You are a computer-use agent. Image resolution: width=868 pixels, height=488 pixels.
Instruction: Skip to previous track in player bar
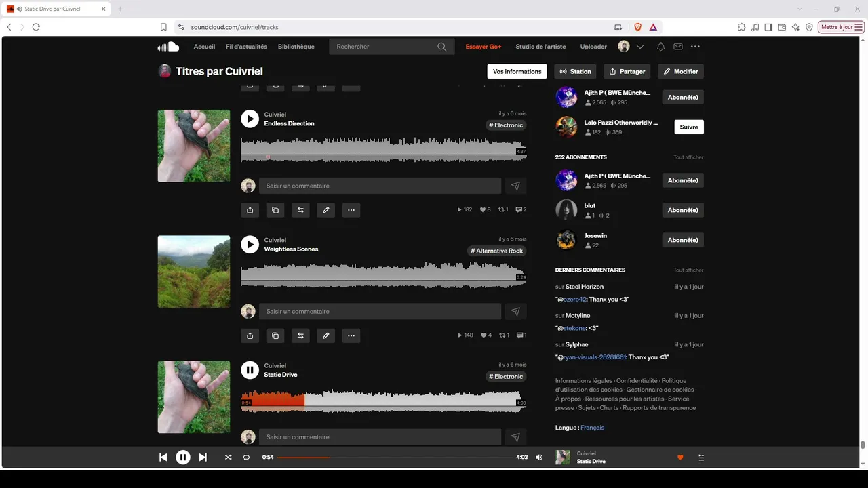click(x=163, y=457)
